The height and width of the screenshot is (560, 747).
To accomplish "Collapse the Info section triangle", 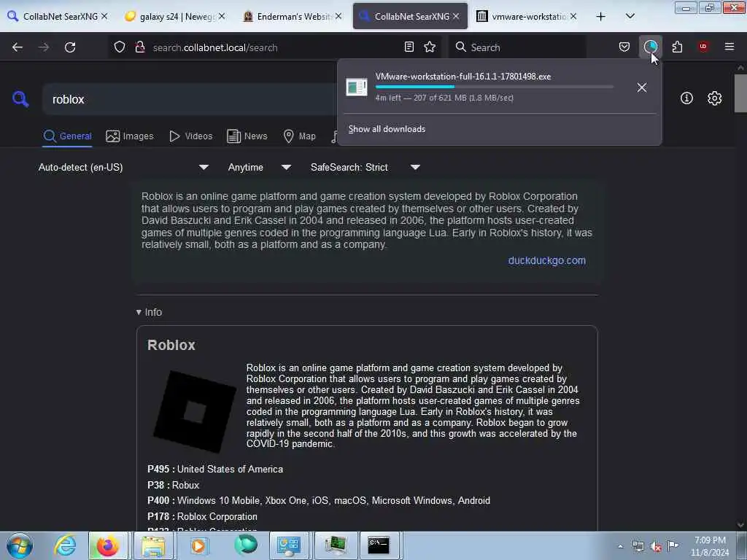I will tap(139, 312).
